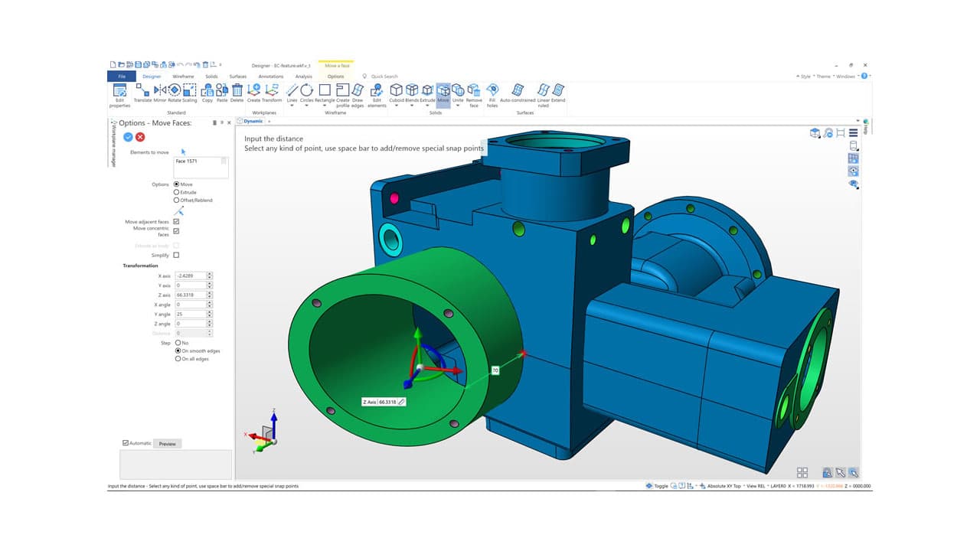Open the Circles tool

pyautogui.click(x=306, y=90)
